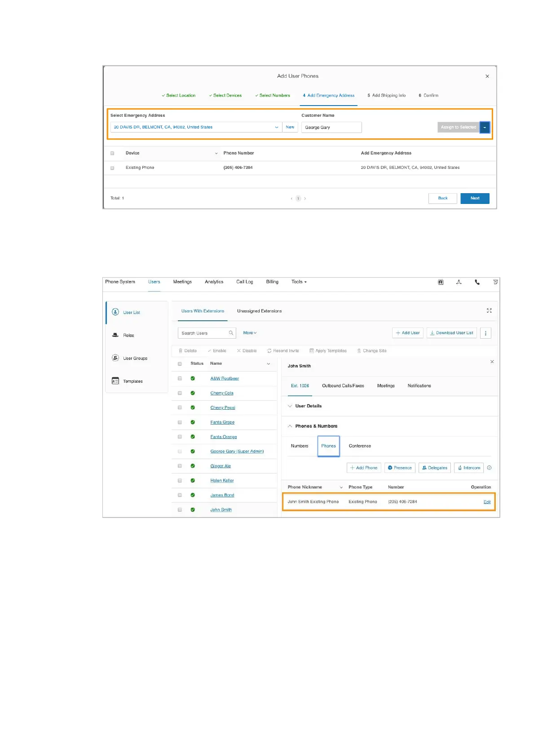The image size is (534, 756).
Task: Tick the checkbox for Cherry Cola
Action: pos(180,393)
